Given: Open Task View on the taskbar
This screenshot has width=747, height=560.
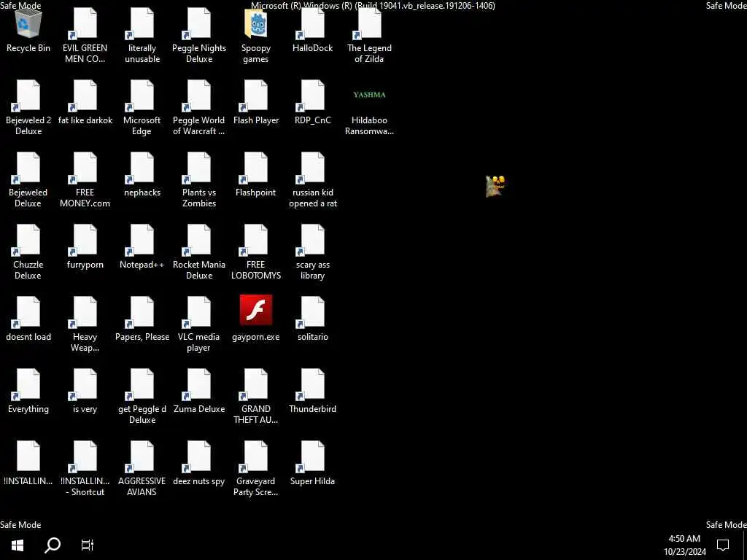Looking at the screenshot, I should pos(88,545).
